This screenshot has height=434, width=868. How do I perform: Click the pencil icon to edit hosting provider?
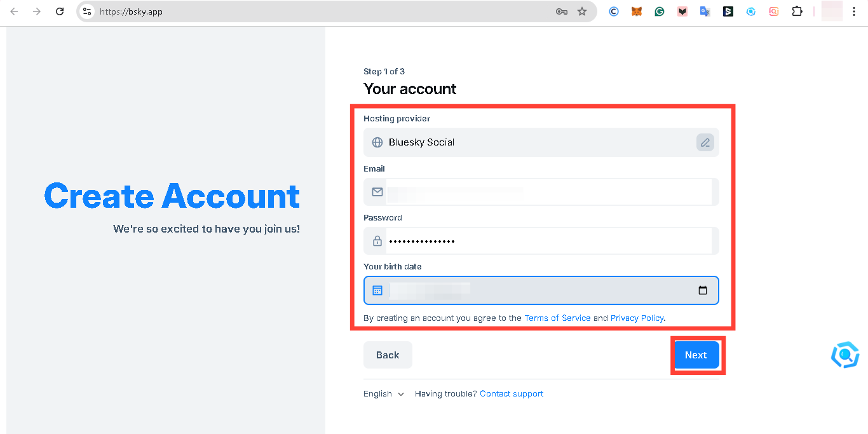coord(705,142)
